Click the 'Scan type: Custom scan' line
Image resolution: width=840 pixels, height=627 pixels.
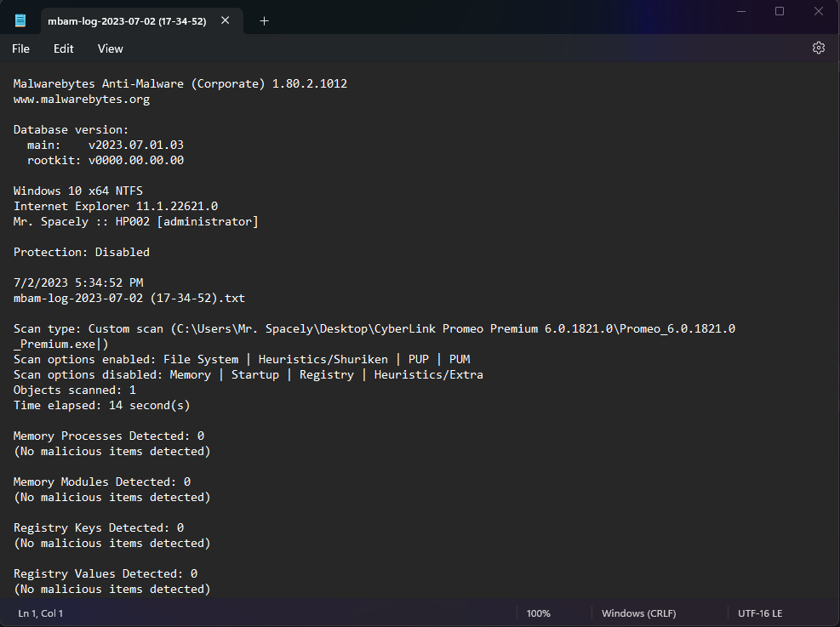point(374,328)
